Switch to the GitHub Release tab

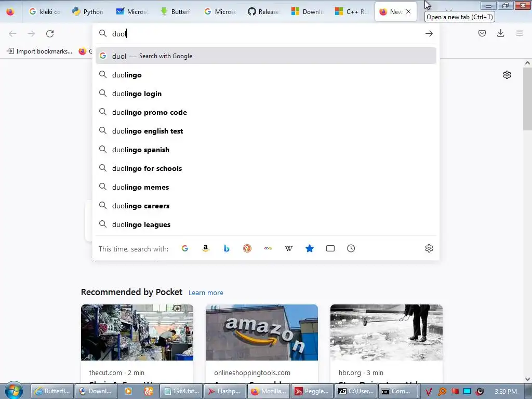tap(263, 11)
